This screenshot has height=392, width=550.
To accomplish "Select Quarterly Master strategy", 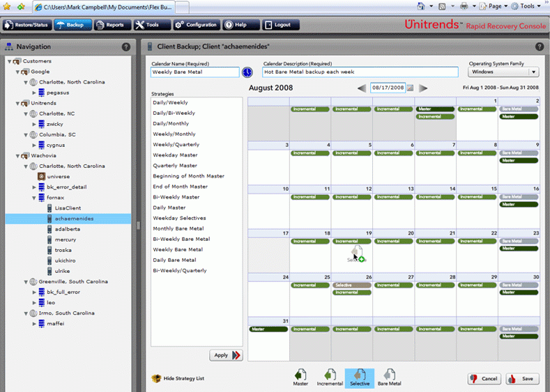I will click(x=175, y=166).
